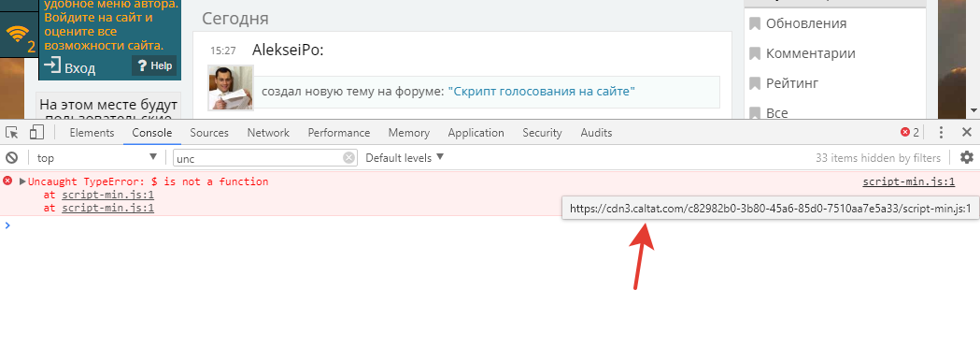The image size is (980, 348).
Task: Click the bookmark icon beside Обновления
Action: coord(754,23)
